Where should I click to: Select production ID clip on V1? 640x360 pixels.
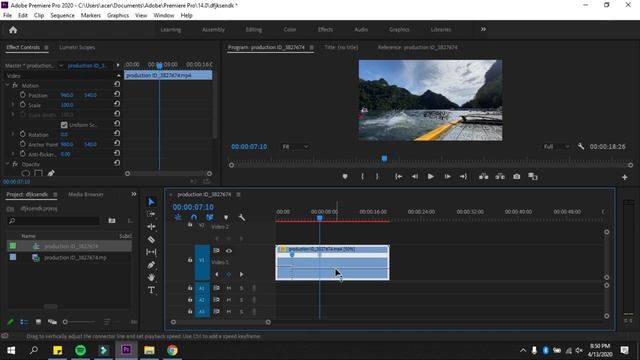pos(333,262)
